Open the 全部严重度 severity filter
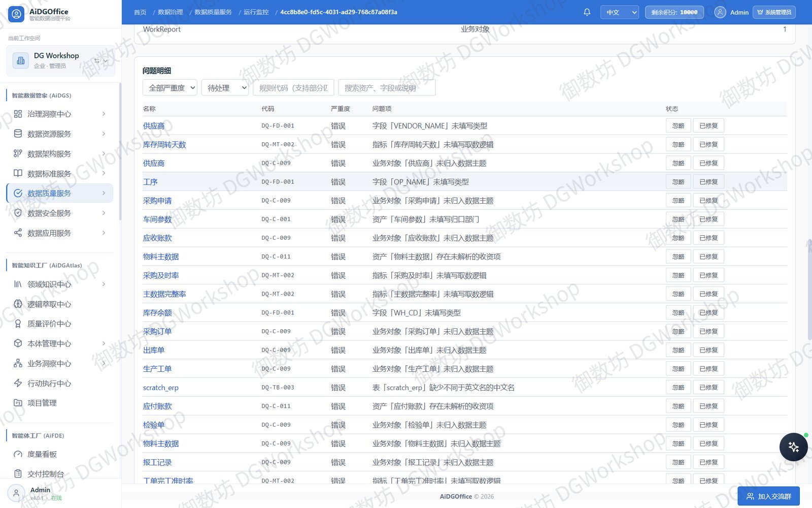Screen dimensions: 812x508 click(x=170, y=88)
